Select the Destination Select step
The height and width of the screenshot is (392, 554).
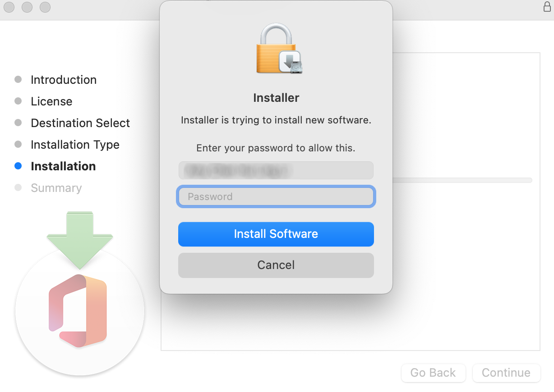coord(80,123)
